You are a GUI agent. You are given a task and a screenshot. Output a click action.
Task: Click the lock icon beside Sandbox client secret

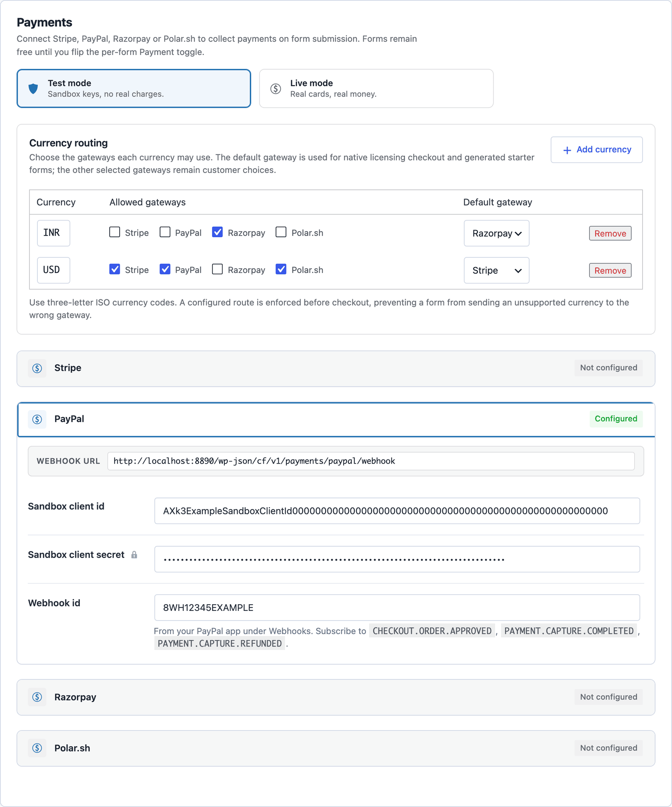pyautogui.click(x=134, y=555)
